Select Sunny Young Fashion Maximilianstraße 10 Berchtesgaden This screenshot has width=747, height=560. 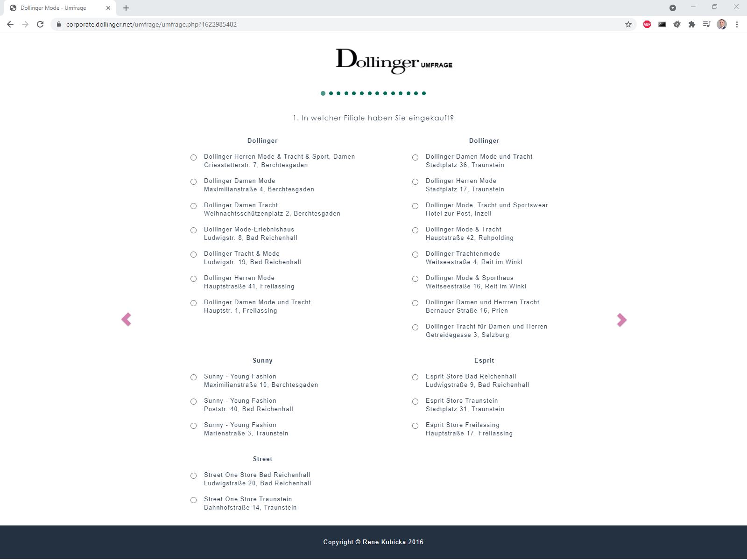[x=193, y=378]
